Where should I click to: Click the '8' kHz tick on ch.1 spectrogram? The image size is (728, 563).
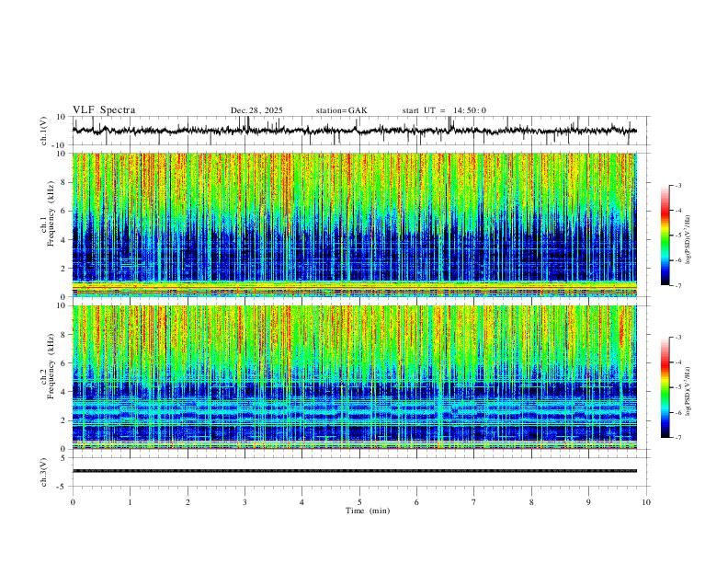coord(65,182)
